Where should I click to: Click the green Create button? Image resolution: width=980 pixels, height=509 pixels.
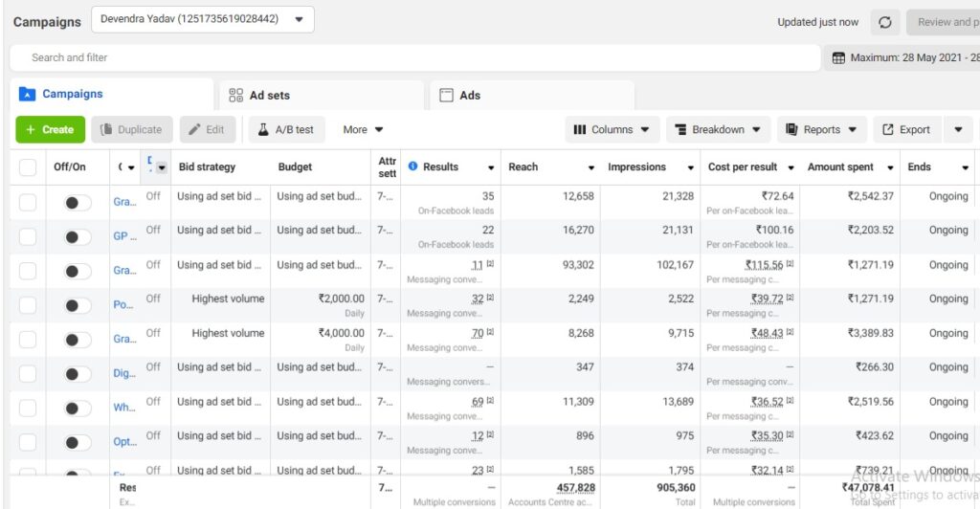pyautogui.click(x=50, y=130)
